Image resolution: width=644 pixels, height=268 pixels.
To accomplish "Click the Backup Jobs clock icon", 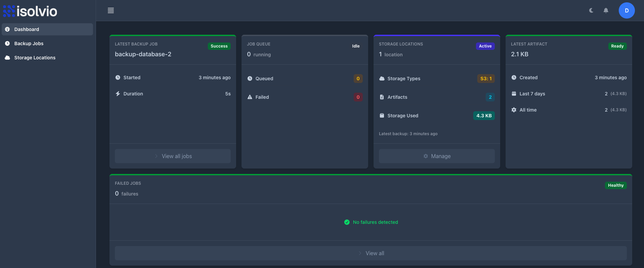I will (x=7, y=43).
